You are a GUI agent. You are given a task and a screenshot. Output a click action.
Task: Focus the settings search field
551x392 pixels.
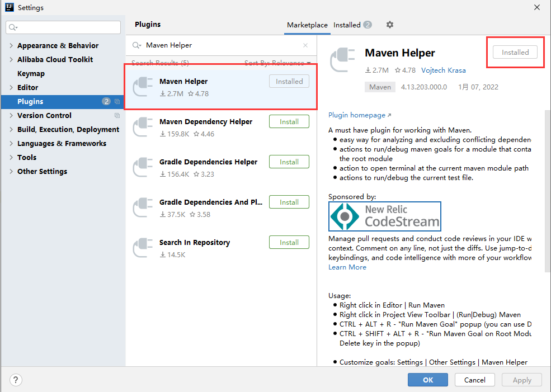coord(63,27)
